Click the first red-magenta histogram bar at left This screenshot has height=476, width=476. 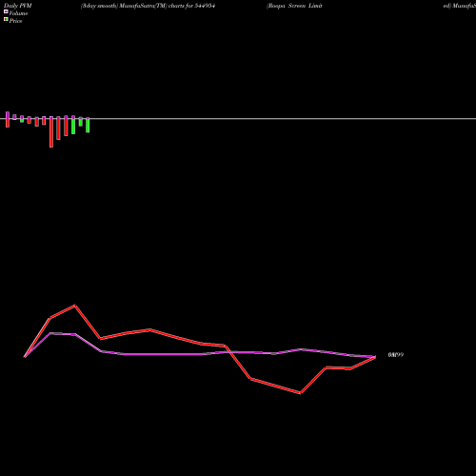[x=8, y=119]
